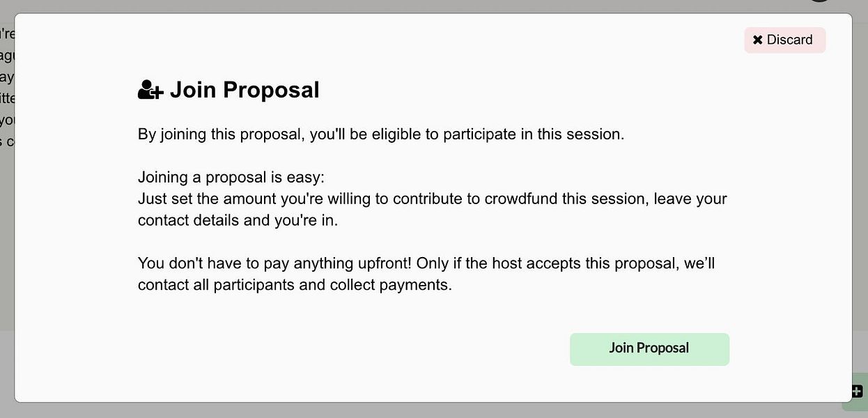Click the bold "Join Proposal" heading text
The image size is (868, 418).
(245, 91)
